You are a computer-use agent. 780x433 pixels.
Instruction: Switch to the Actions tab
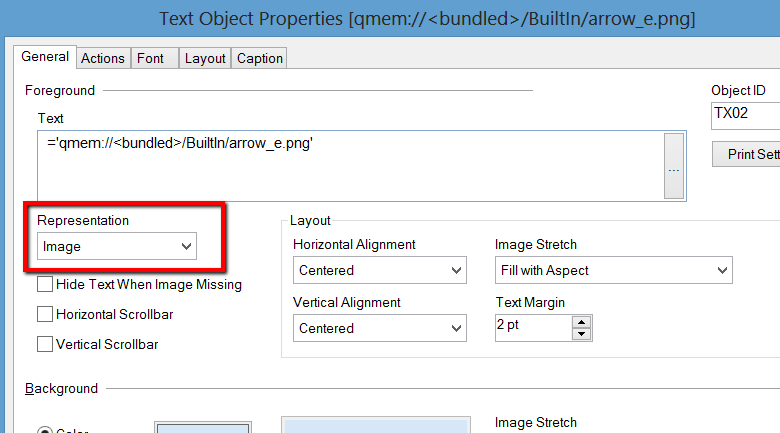click(103, 58)
